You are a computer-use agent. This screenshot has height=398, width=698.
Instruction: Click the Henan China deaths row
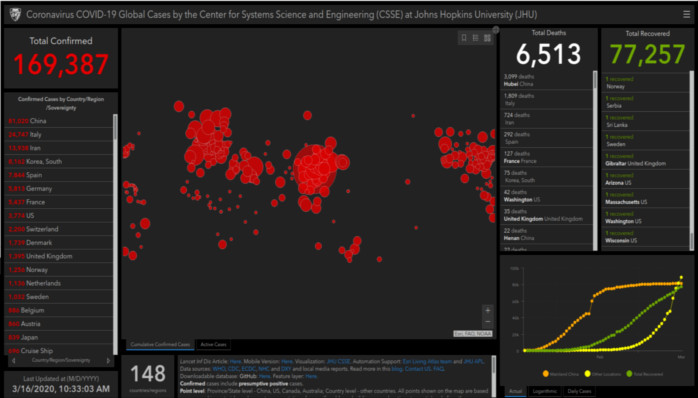(x=547, y=234)
